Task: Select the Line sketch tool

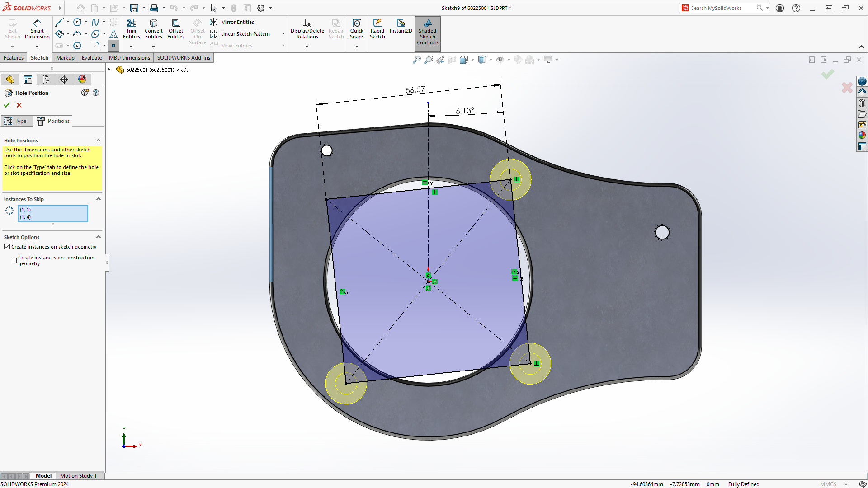Action: click(59, 22)
